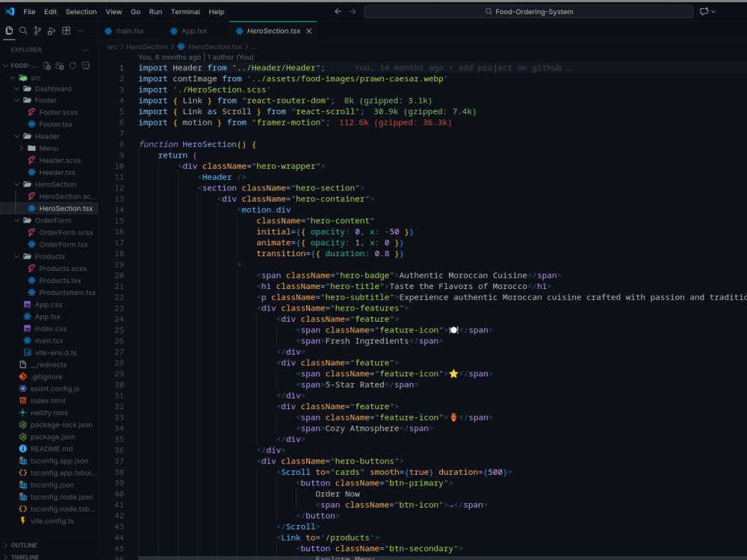Image resolution: width=747 pixels, height=560 pixels.
Task: Open the Edit menu
Action: click(x=51, y=11)
